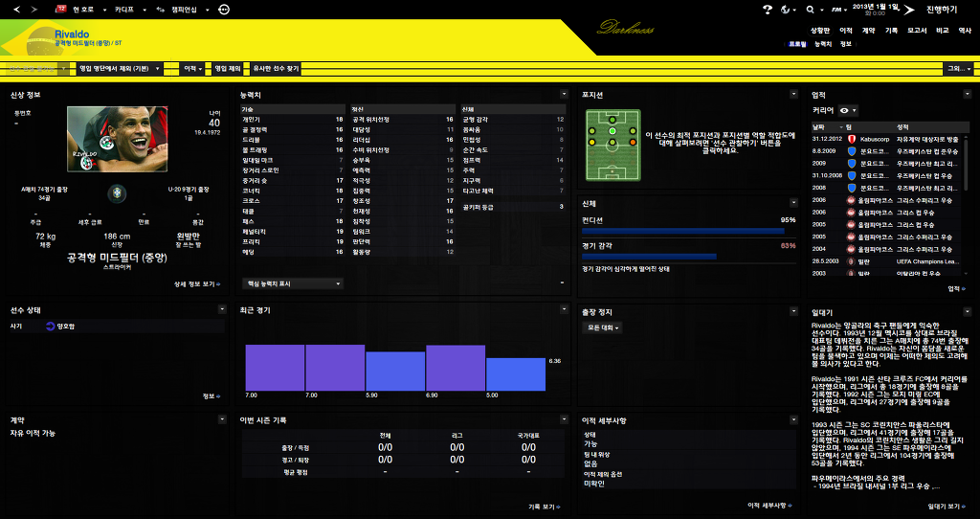Click the 날짜 column sort header
This screenshot has height=519, width=980.
[821, 126]
